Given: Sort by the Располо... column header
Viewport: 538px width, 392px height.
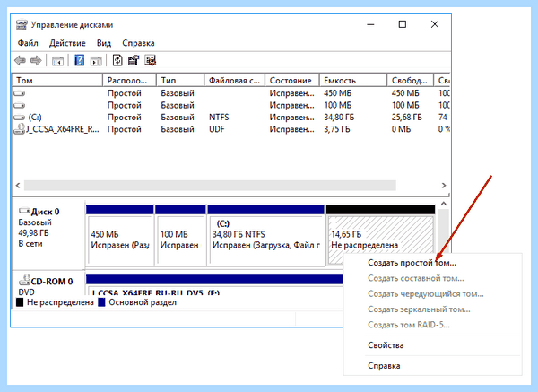Looking at the screenshot, I should point(129,81).
